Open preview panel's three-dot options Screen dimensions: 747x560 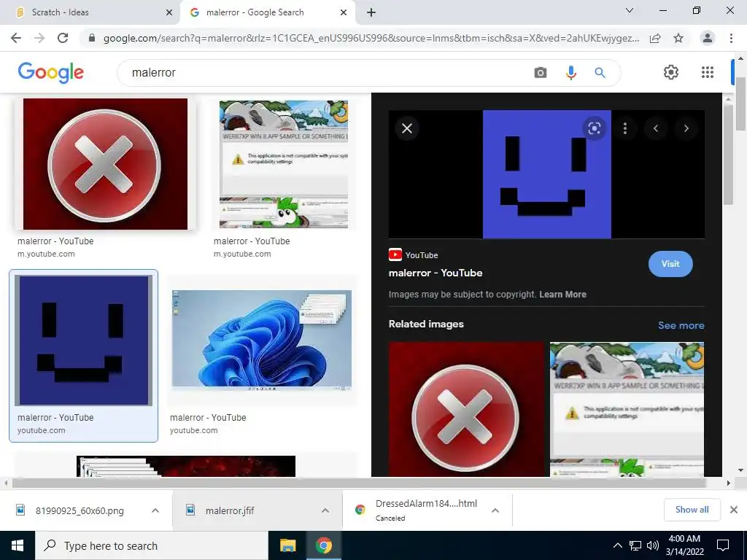tap(625, 128)
